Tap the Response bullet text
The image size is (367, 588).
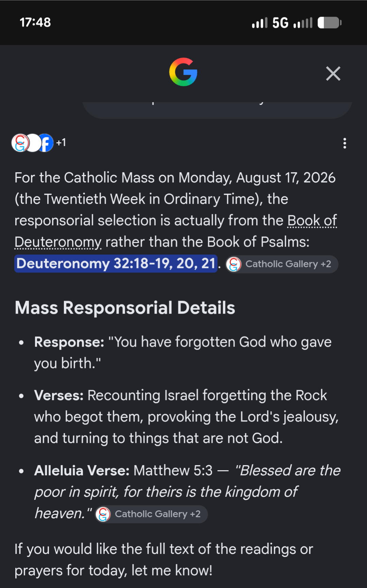click(x=183, y=352)
